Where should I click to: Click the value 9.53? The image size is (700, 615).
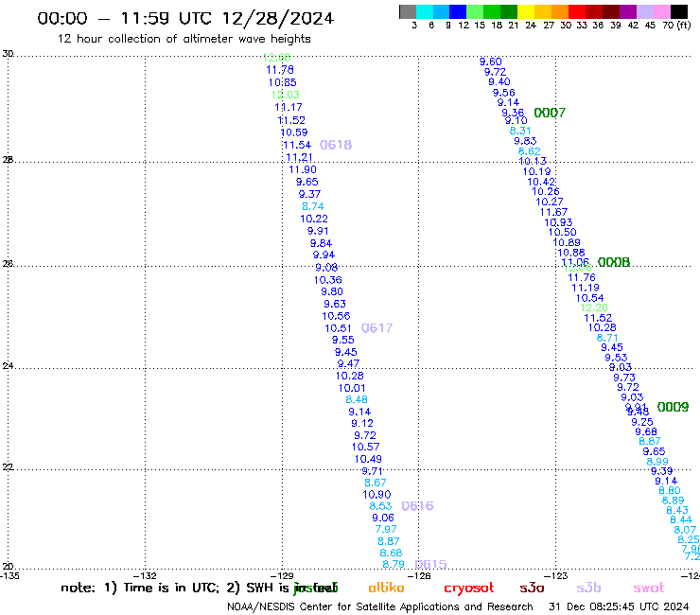[x=616, y=358]
